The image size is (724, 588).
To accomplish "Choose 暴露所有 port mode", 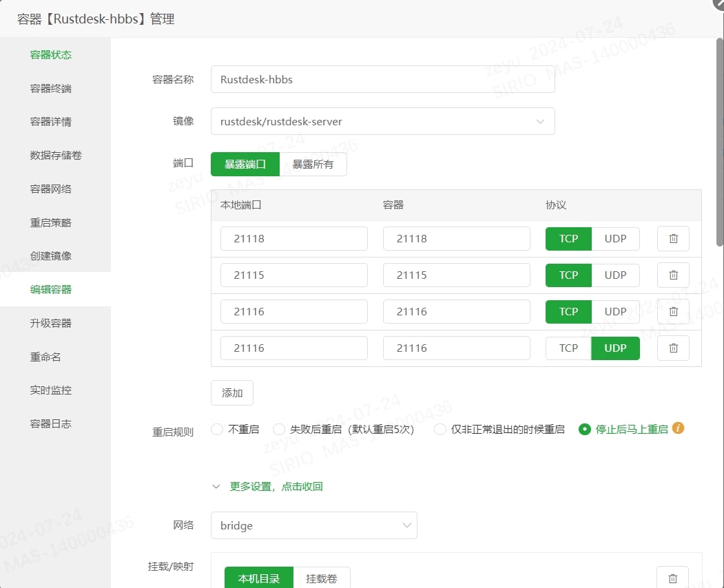I will point(313,165).
